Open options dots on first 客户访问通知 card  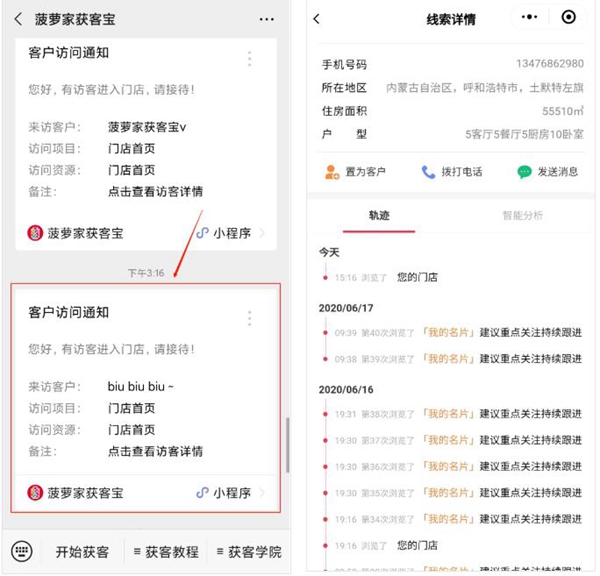[249, 59]
